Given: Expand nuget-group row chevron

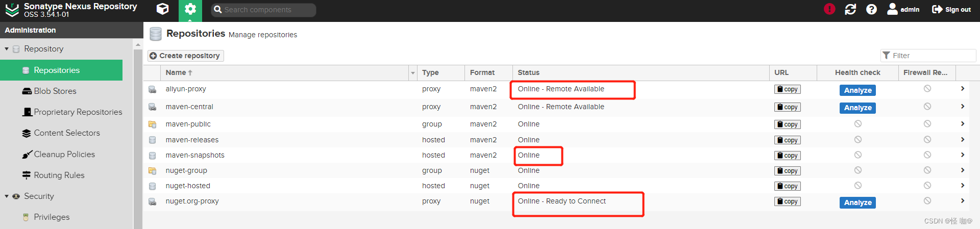Looking at the screenshot, I should [x=963, y=170].
